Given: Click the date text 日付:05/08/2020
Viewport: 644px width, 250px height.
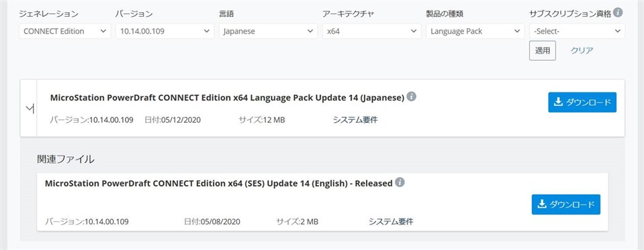Looking at the screenshot, I should [x=212, y=222].
